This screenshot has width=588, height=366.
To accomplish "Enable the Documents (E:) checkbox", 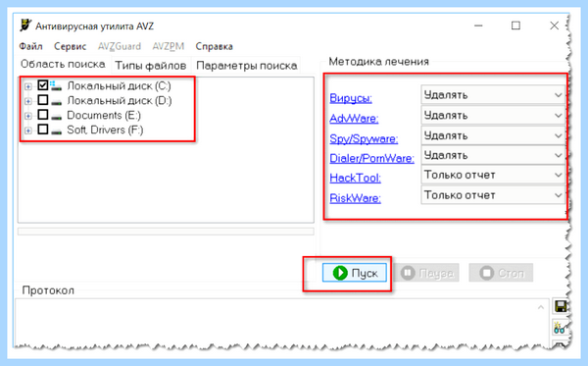I will (x=43, y=115).
